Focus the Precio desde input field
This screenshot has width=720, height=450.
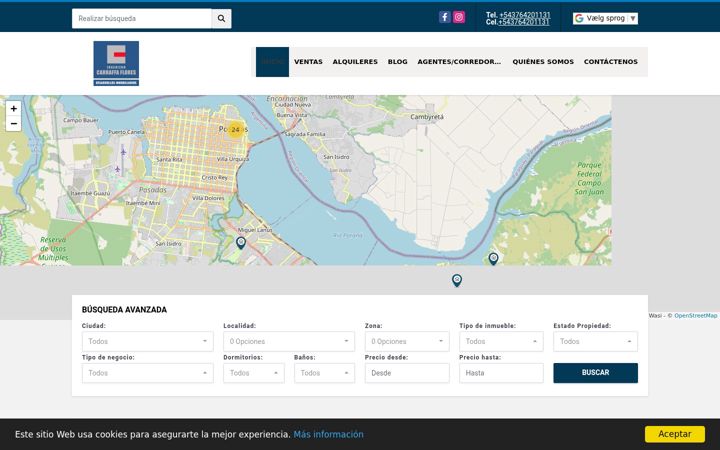407,373
